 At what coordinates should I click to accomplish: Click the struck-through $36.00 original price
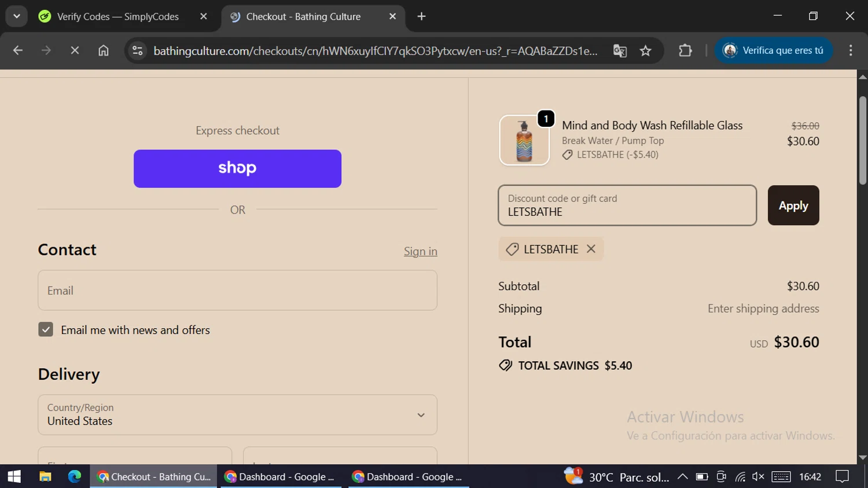coord(805,126)
